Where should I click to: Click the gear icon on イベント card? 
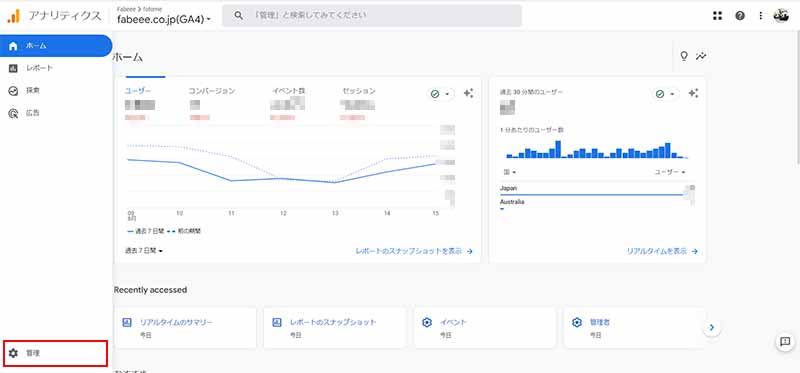tap(427, 322)
